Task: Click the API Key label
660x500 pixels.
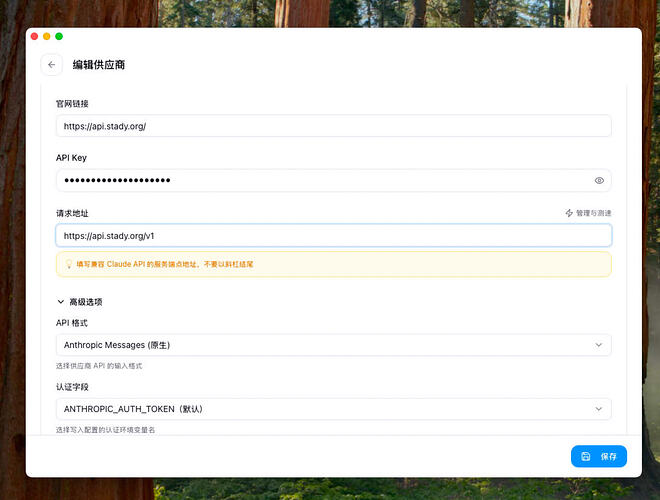Action: (71, 158)
